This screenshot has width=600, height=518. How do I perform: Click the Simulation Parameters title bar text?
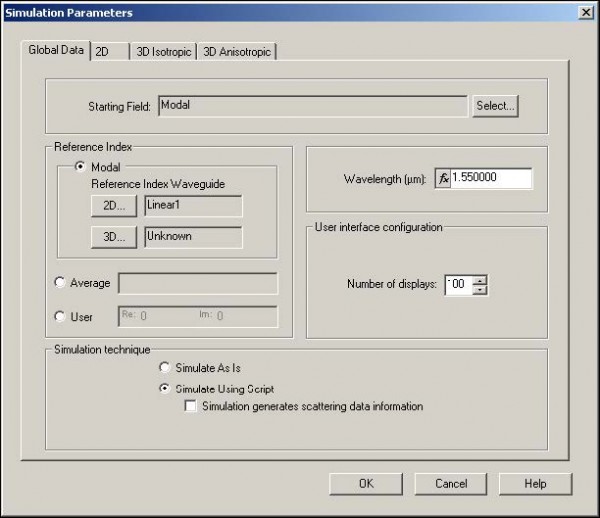[x=69, y=13]
